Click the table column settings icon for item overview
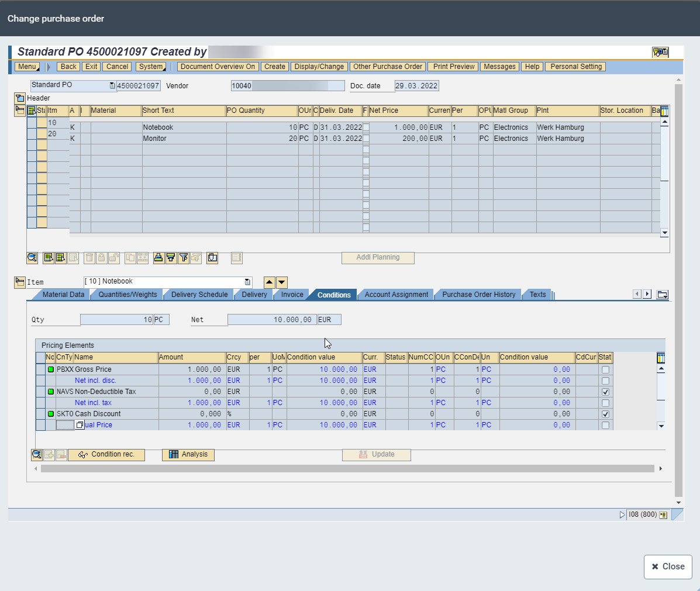Image resolution: width=700 pixels, height=591 pixels. click(664, 111)
